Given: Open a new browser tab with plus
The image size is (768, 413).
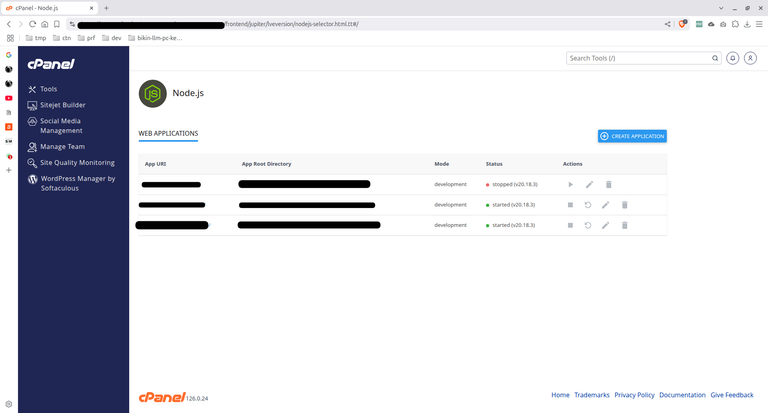Looking at the screenshot, I should click(x=106, y=8).
